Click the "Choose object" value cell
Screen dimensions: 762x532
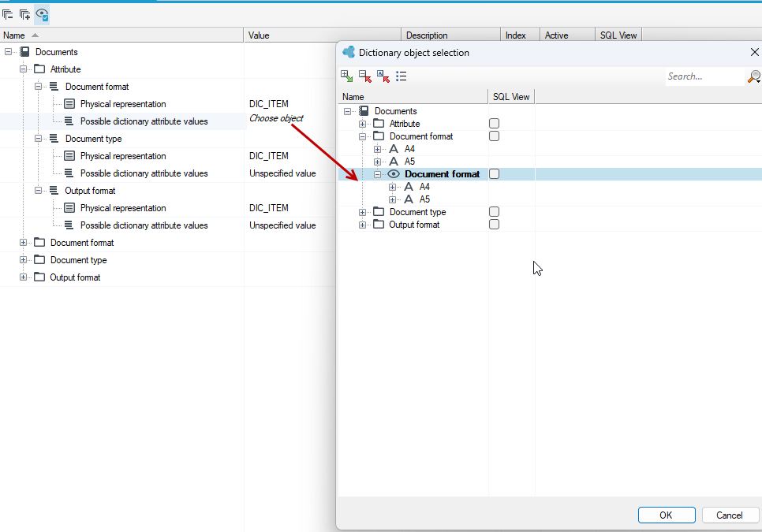[276, 118]
